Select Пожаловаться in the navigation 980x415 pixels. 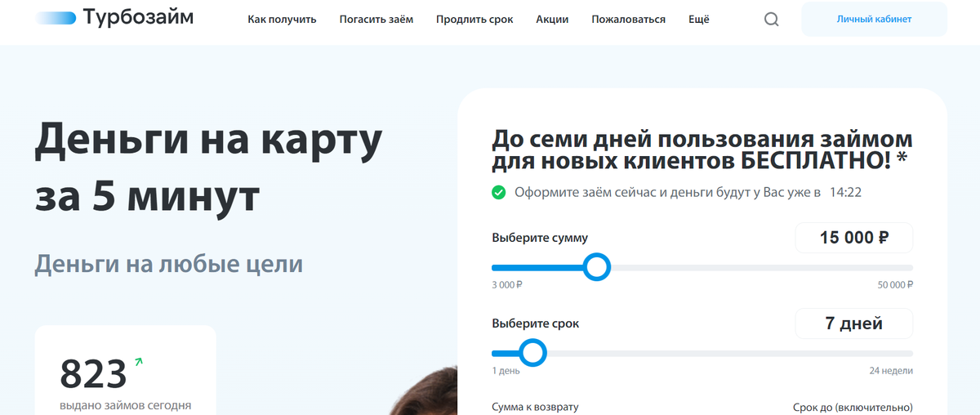point(628,20)
